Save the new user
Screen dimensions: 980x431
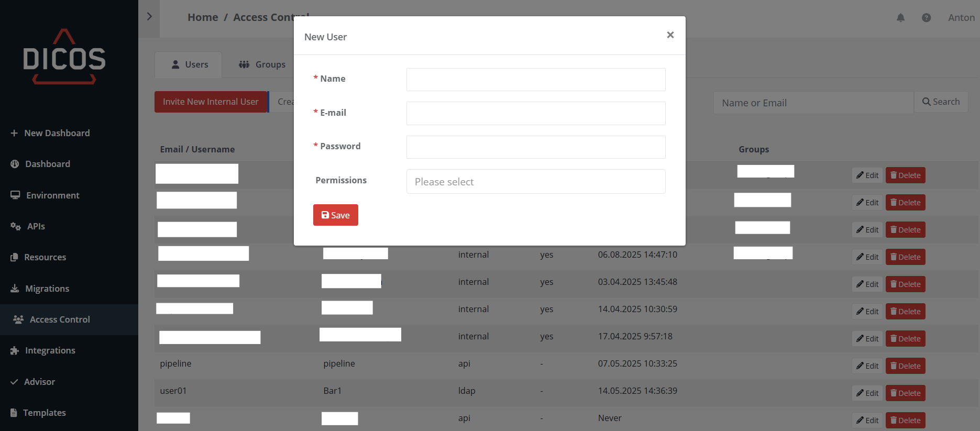(335, 215)
